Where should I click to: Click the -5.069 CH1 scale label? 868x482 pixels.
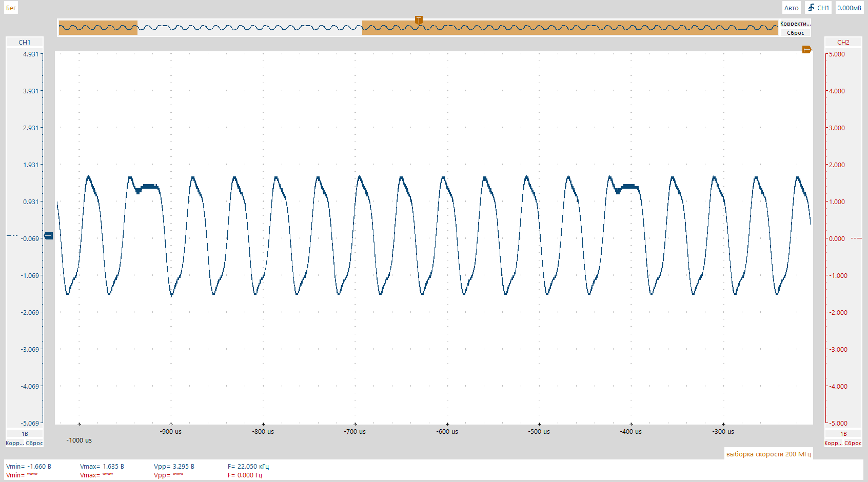coord(30,423)
